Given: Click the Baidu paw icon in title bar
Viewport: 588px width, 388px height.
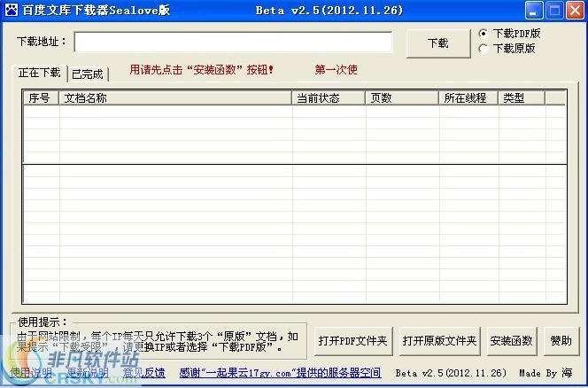Looking at the screenshot, I should pyautogui.click(x=12, y=10).
